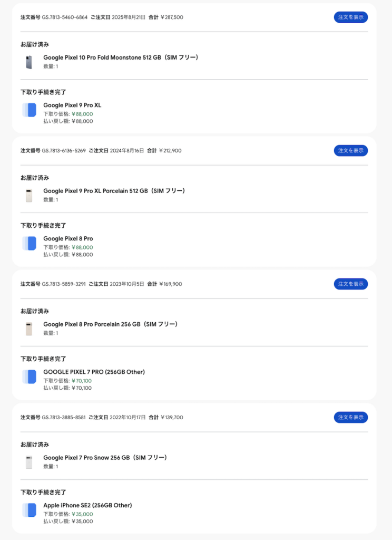Click the Apple iPhone SE2 trade-in title
This screenshot has height=540, width=392.
[87, 505]
